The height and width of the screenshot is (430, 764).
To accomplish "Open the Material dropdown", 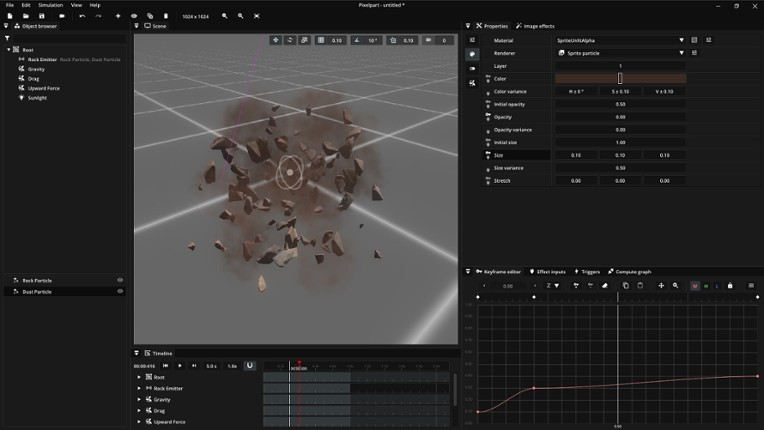I will pos(620,40).
